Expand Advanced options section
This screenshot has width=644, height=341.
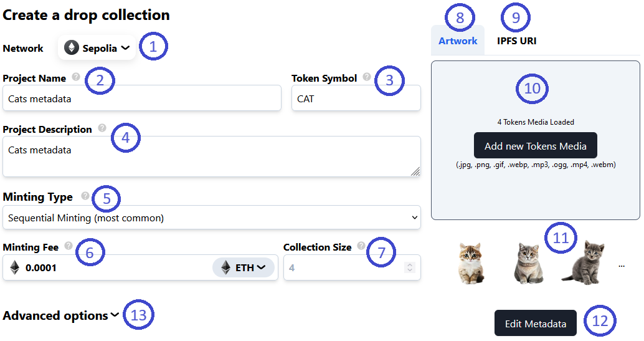[x=61, y=315]
